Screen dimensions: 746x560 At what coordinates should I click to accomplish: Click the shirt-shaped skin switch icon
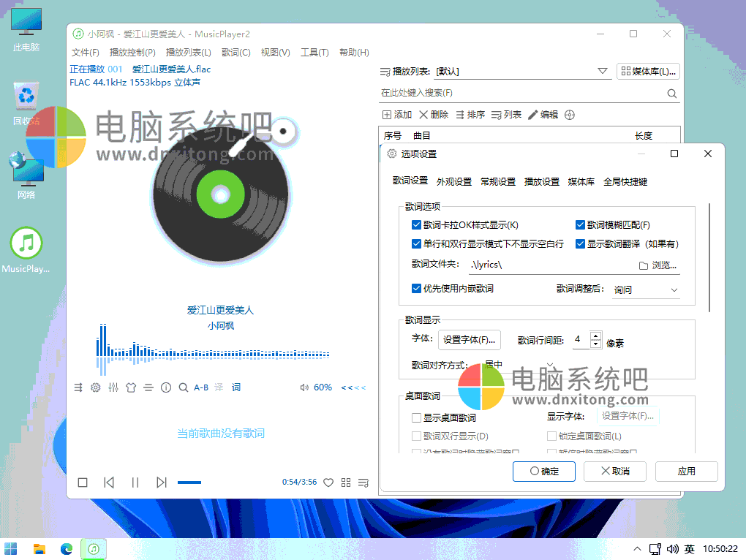(131, 387)
